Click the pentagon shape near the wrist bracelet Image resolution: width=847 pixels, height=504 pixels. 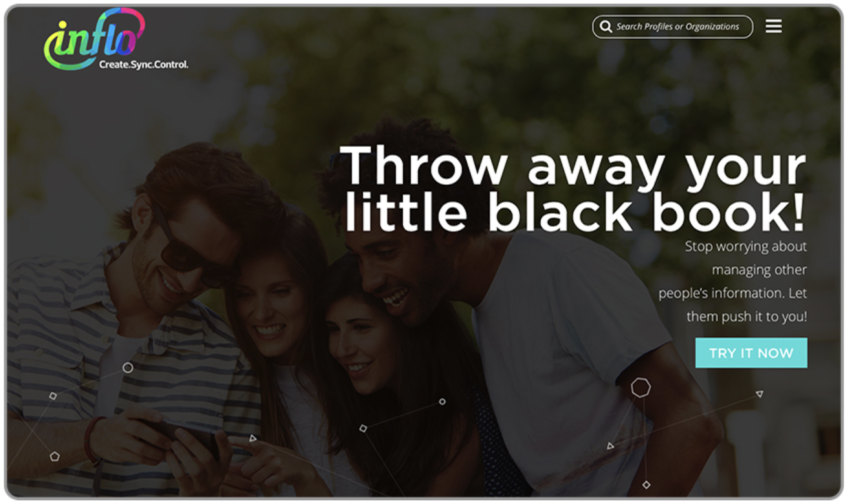[x=54, y=456]
